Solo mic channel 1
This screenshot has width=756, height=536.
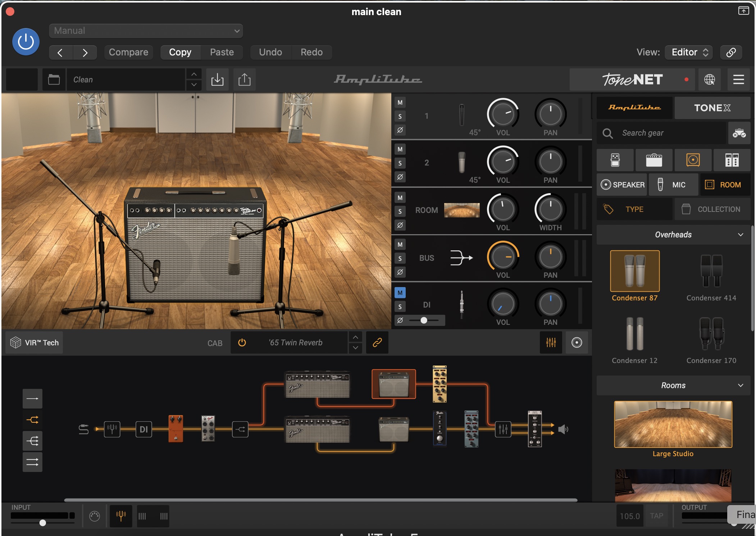point(400,116)
